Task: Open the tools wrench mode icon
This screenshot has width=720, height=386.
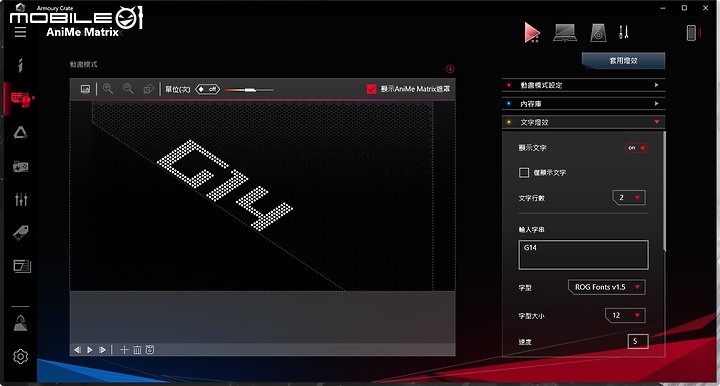Action: 623,32
